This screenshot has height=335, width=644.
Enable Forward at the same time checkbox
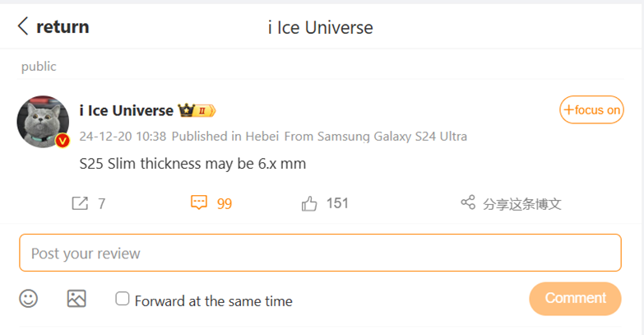[123, 299]
